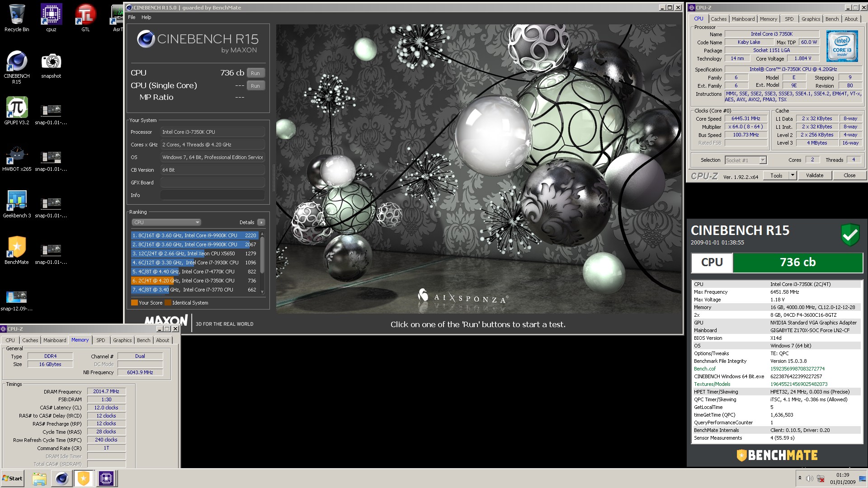868x488 pixels.
Task: Run the CPU Single Core test
Action: [255, 86]
